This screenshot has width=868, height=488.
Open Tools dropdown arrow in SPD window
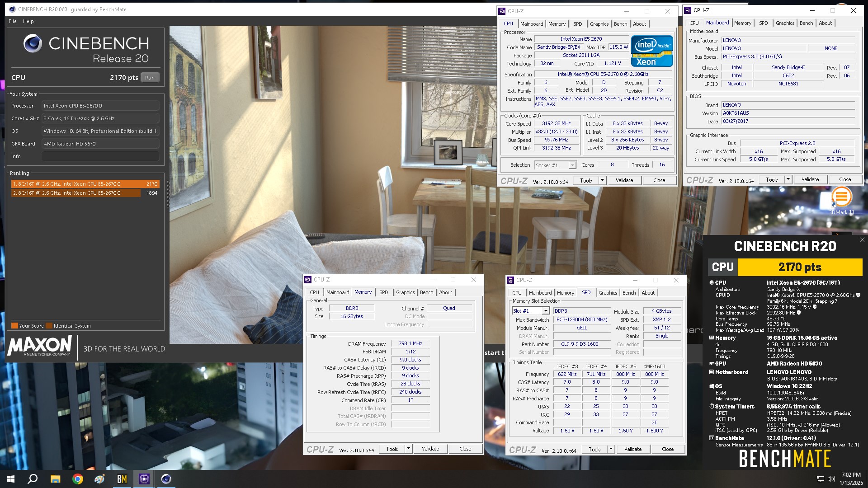(x=610, y=449)
